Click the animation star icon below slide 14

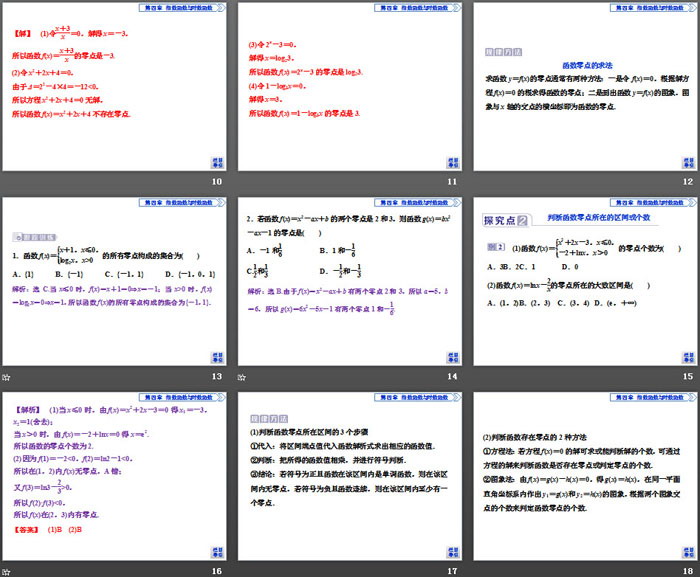point(242,376)
